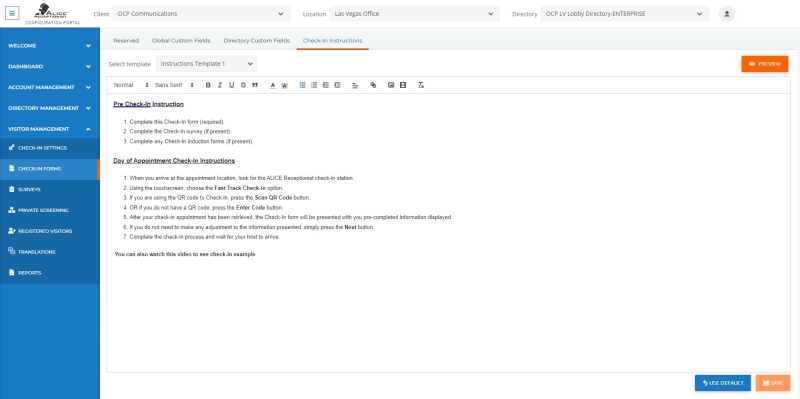The image size is (800, 399).
Task: Open the Normal heading style dropdown
Action: [131, 85]
